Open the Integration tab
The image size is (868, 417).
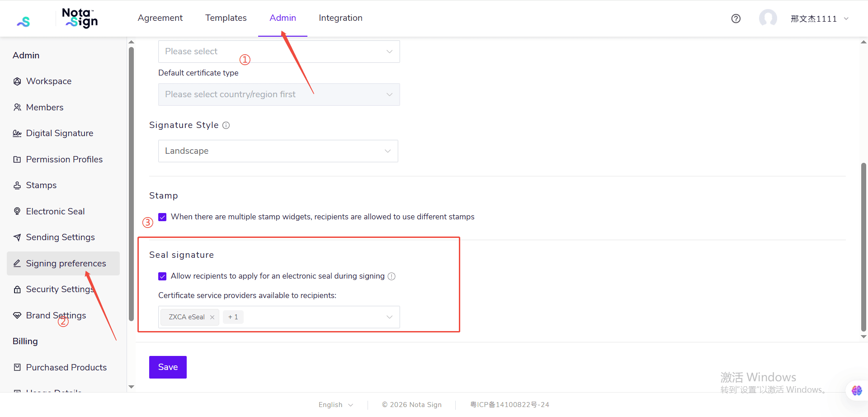coord(340,18)
